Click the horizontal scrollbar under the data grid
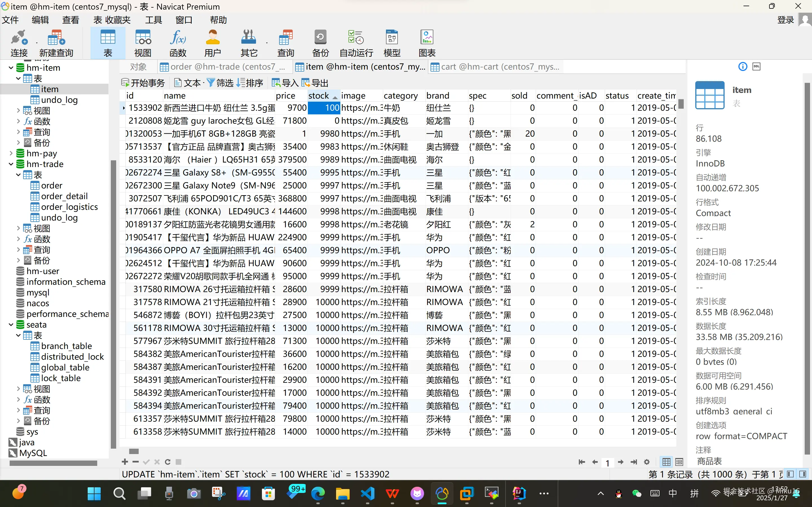 tap(134, 451)
